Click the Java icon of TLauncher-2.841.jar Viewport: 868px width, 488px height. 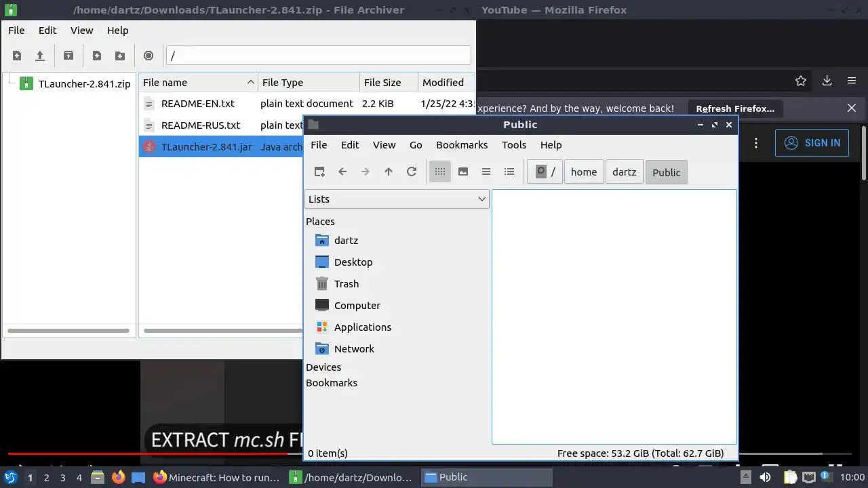click(150, 146)
